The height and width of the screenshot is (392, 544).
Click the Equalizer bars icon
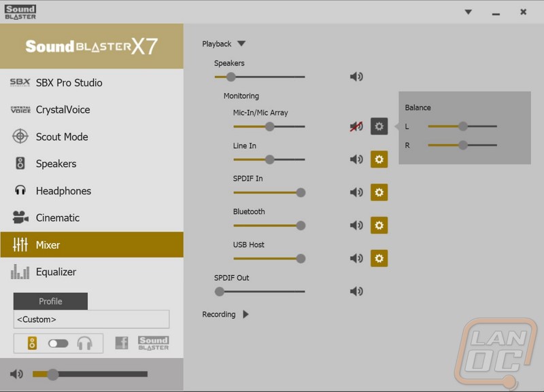tap(20, 272)
